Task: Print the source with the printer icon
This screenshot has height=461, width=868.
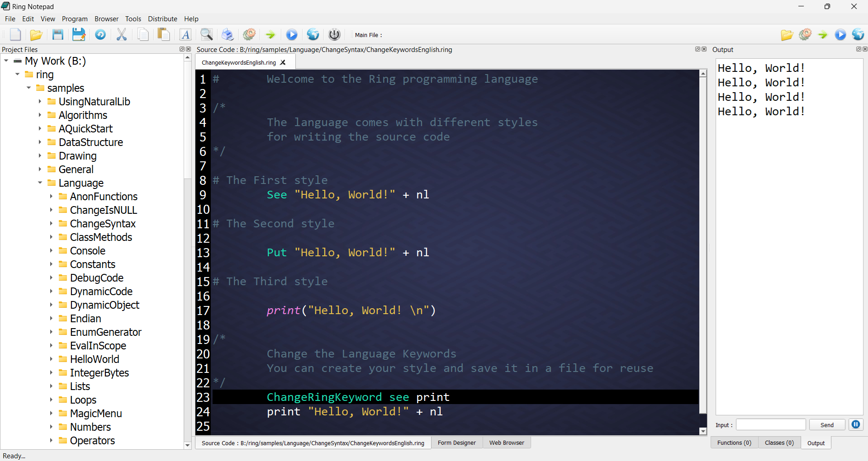Action: [228, 35]
